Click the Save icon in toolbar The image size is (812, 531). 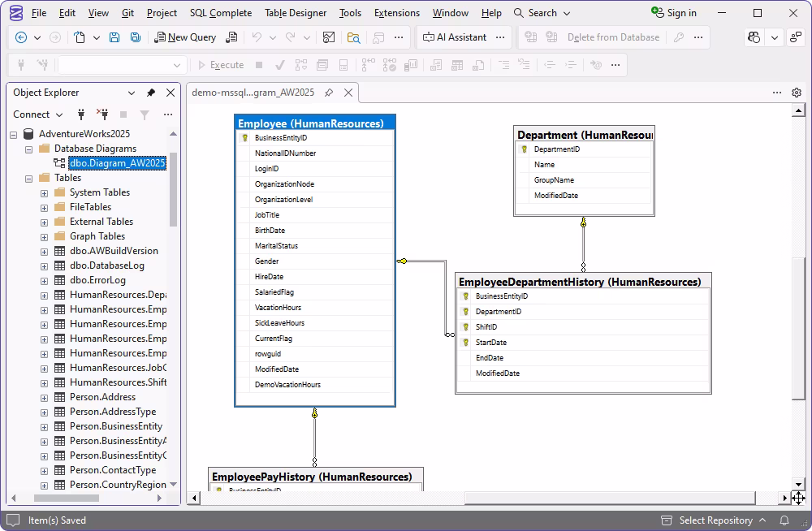tap(114, 37)
